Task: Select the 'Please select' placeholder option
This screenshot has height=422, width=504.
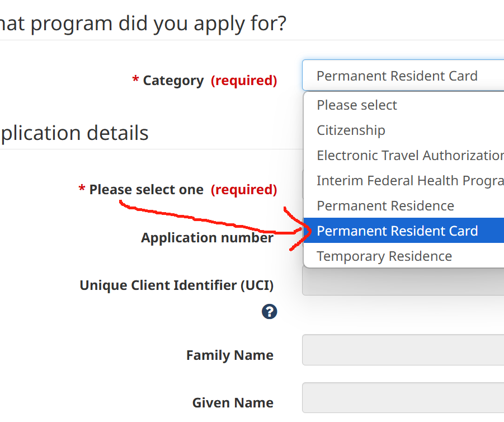Action: (357, 105)
